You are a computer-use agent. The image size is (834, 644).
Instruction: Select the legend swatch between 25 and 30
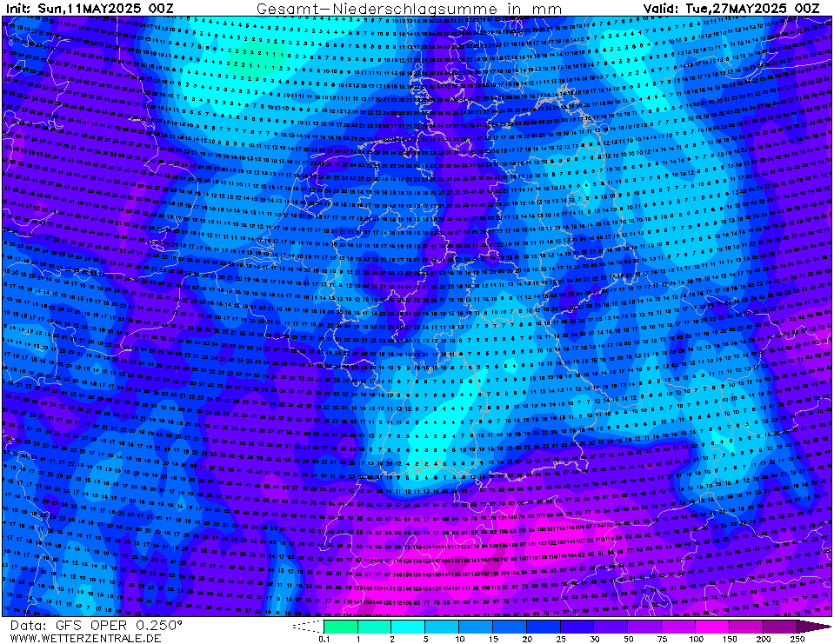coord(577,627)
